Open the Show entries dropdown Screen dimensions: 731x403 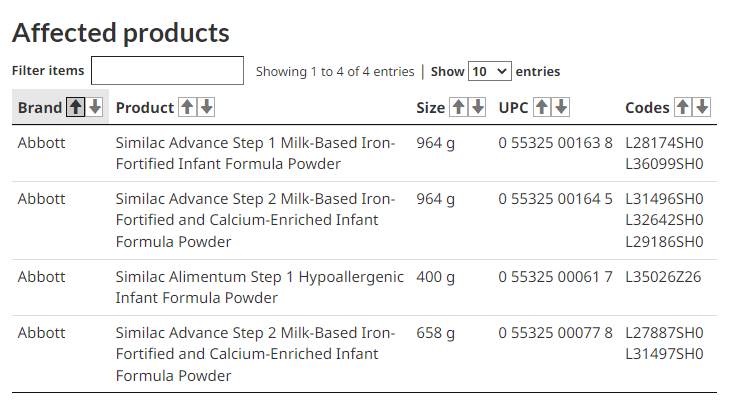[x=490, y=71]
